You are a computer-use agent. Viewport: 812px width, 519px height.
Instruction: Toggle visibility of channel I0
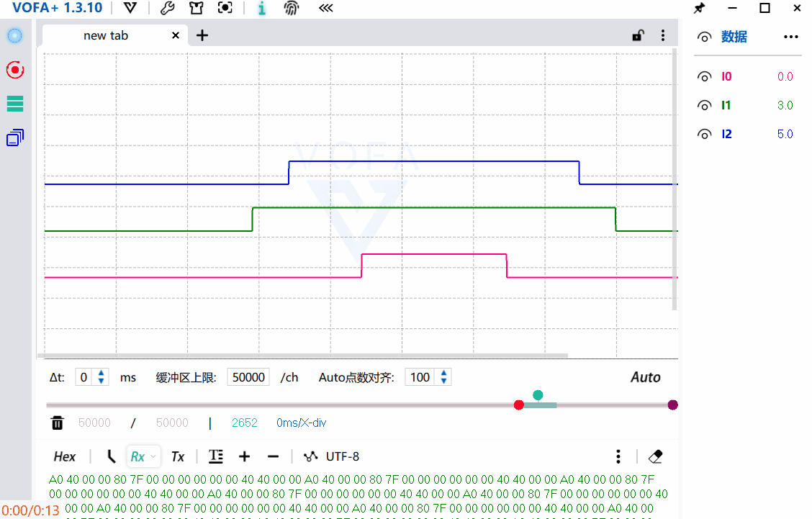click(704, 76)
